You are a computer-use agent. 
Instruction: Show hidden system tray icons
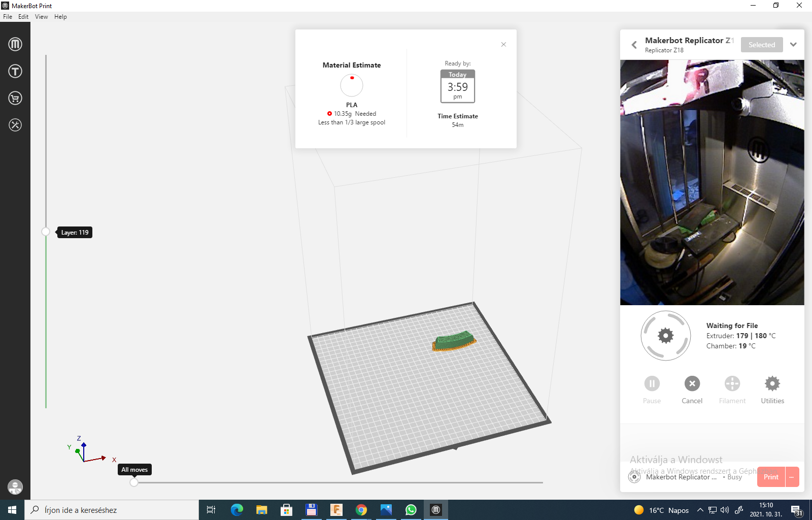pyautogui.click(x=700, y=510)
